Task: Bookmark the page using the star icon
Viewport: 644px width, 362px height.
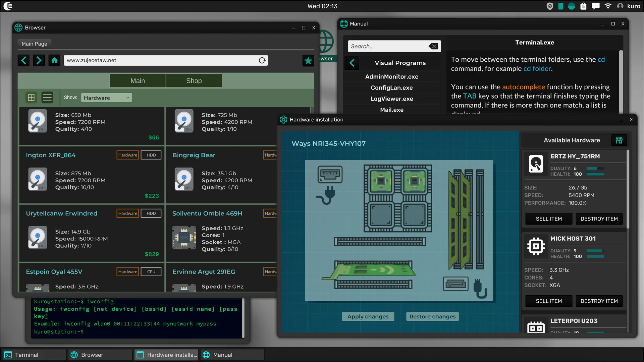Action: tap(308, 60)
